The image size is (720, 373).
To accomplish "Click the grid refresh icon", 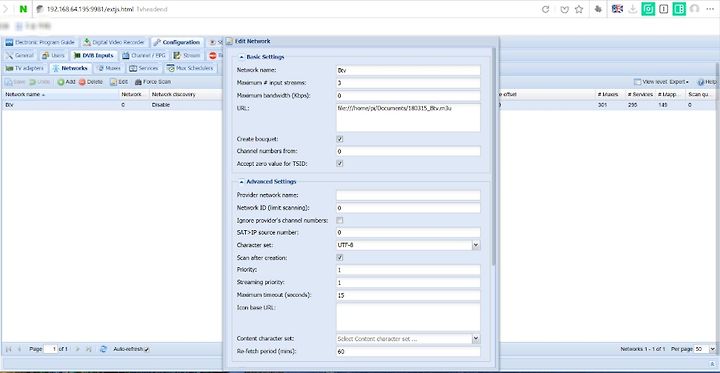I will tap(103, 349).
